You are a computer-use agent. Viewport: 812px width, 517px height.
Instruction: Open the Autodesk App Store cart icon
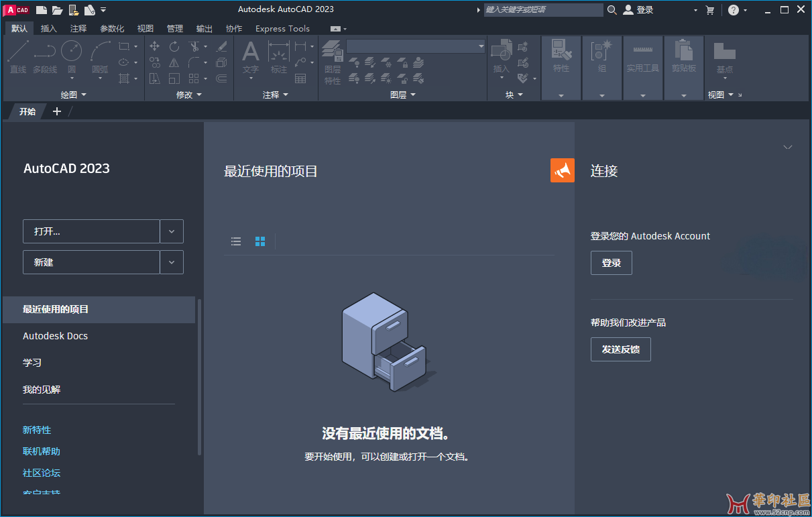710,10
